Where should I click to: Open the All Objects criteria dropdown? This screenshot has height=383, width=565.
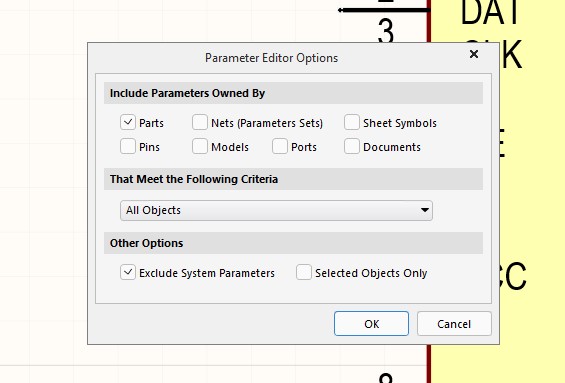pyautogui.click(x=276, y=210)
